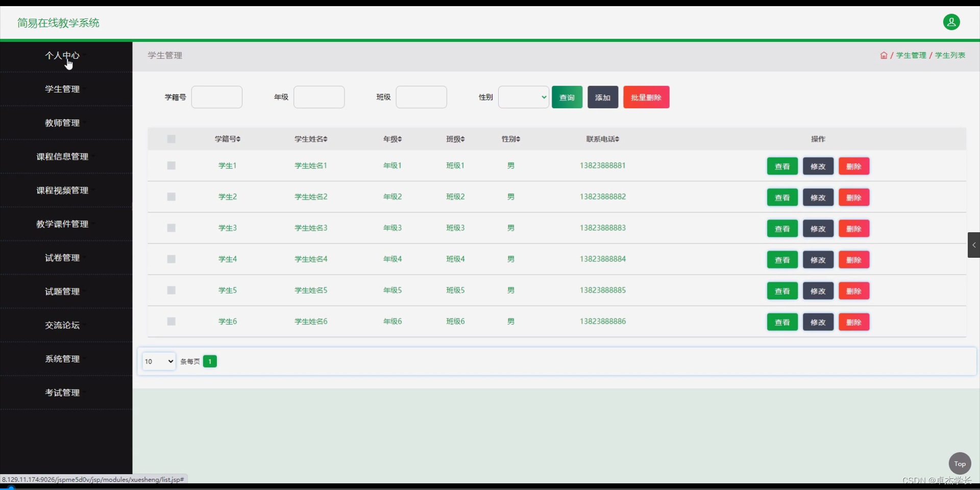Sort by 联系电话 column header
This screenshot has height=490, width=980.
coord(603,139)
